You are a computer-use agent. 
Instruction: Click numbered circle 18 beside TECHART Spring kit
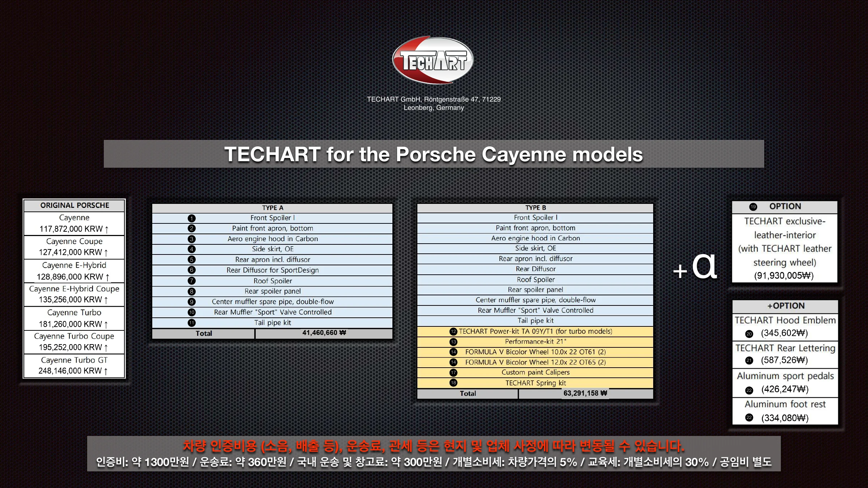[x=454, y=383]
